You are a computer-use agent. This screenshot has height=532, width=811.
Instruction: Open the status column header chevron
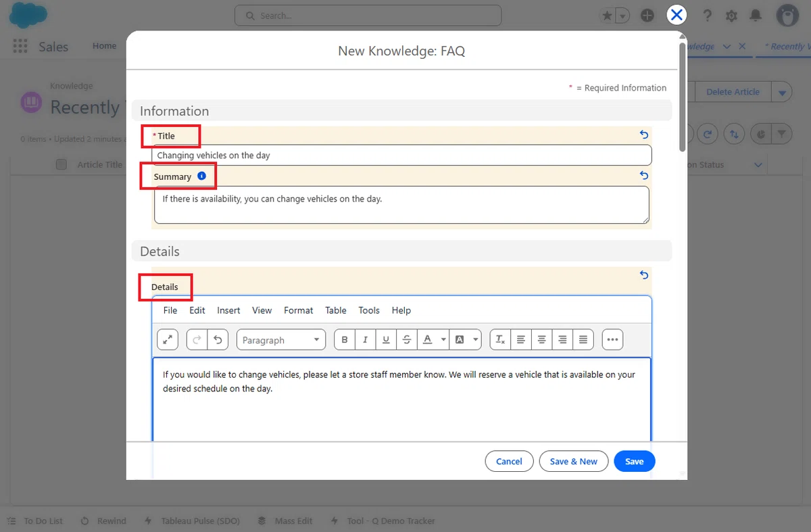(758, 165)
